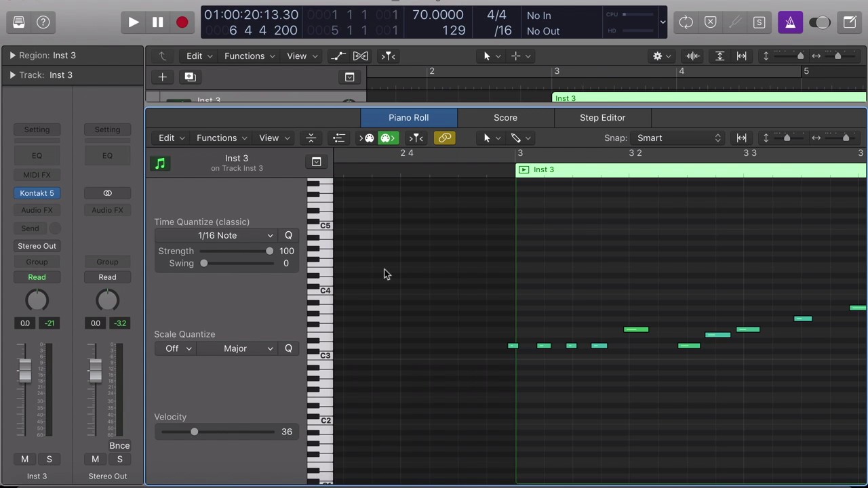Screen dimensions: 868x488
Task: Click Catch Playhead icon in Tracks toolbar
Action: (388, 56)
